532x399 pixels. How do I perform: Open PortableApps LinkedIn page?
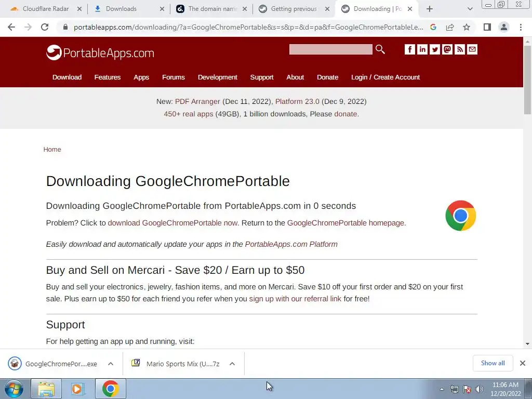point(422,49)
